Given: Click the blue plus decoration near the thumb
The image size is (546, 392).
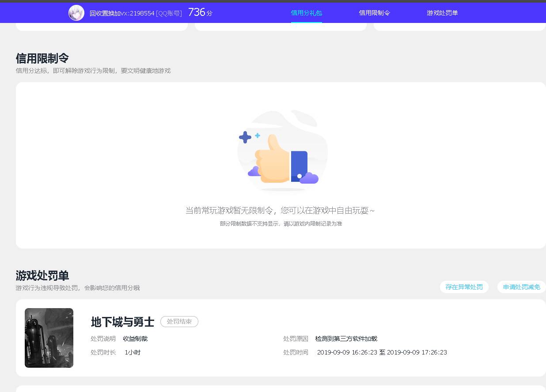Looking at the screenshot, I should pos(245,137).
